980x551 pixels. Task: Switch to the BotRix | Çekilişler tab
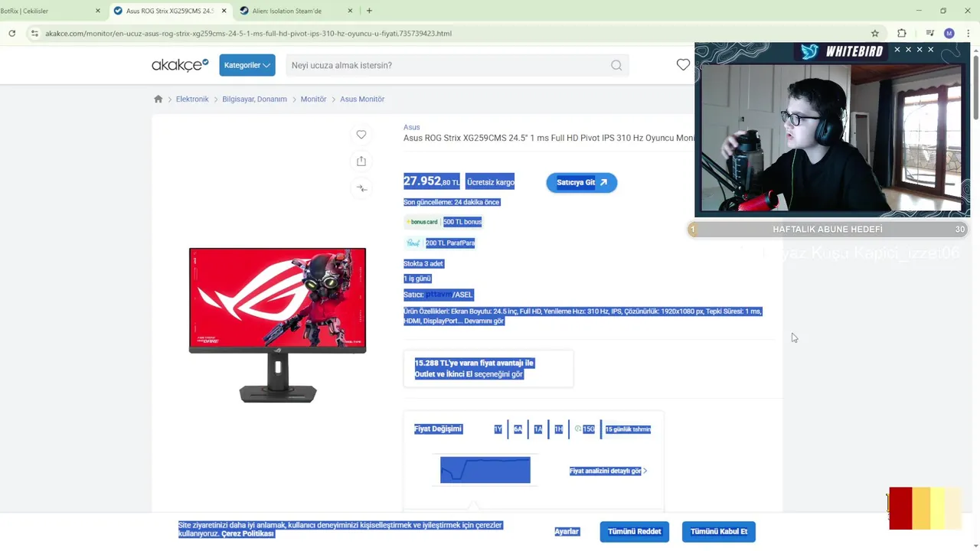[44, 11]
